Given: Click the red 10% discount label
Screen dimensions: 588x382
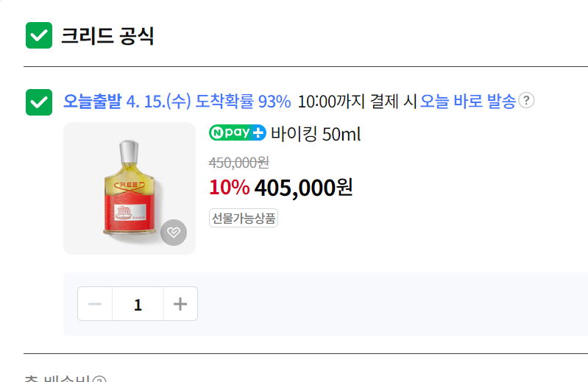Looking at the screenshot, I should (x=229, y=188).
